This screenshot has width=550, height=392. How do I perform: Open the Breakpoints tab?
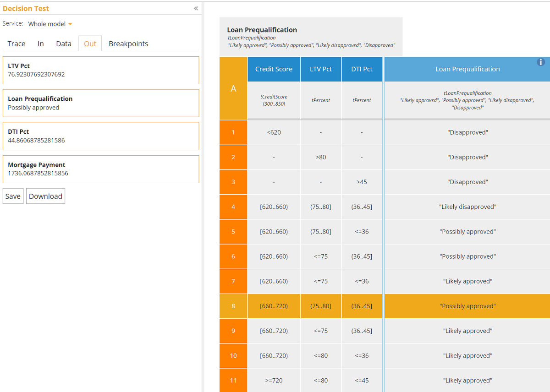click(128, 44)
